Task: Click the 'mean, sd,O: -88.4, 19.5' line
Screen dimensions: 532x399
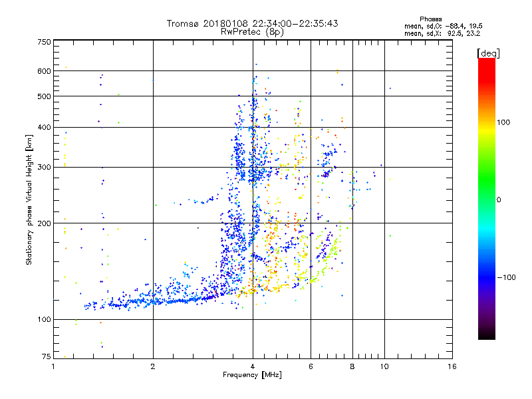Action: 443,26
